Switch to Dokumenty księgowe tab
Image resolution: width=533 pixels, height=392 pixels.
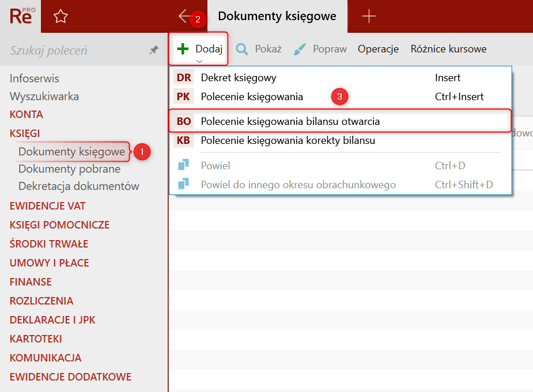click(x=277, y=17)
